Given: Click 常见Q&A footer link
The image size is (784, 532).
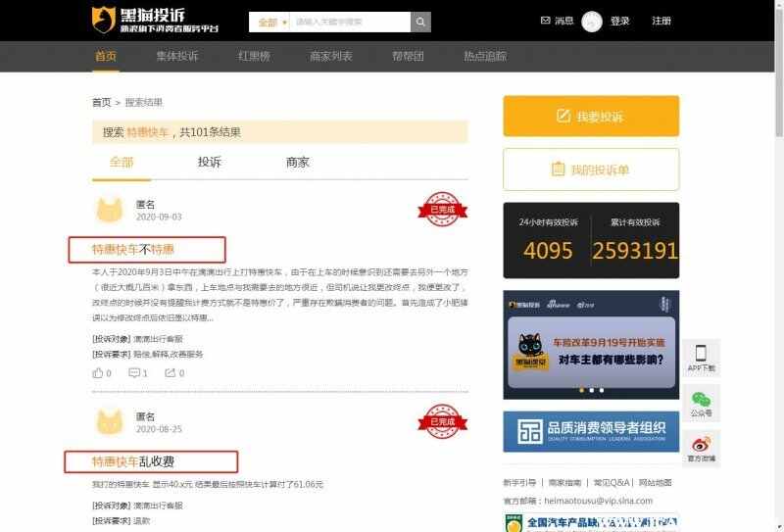Looking at the screenshot, I should (612, 482).
